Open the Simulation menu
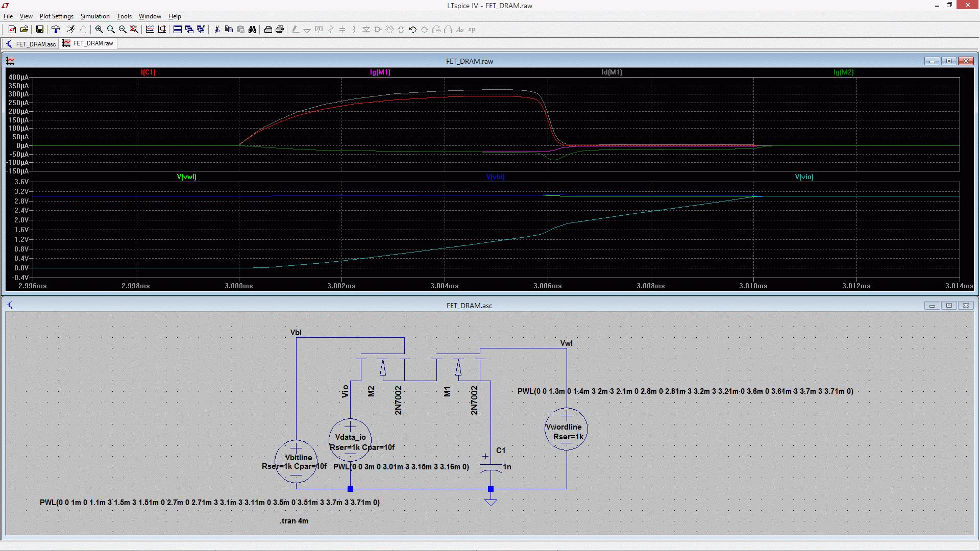This screenshot has width=980, height=551. 95,16
